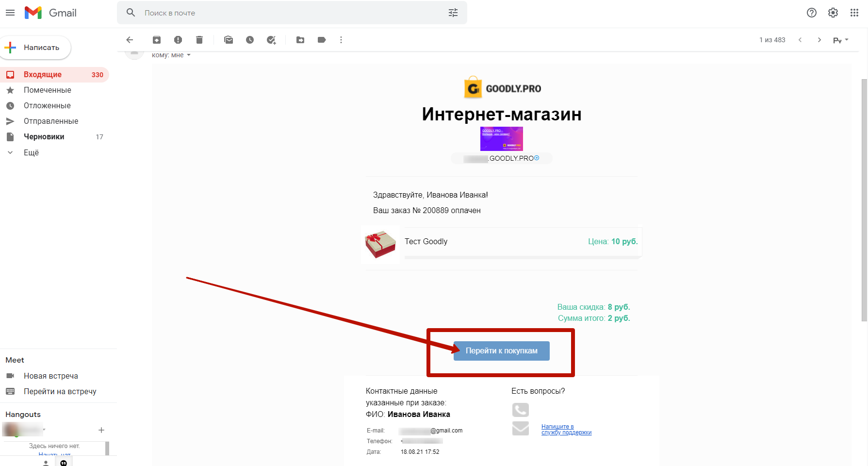The image size is (868, 466).
Task: Click the Цена: 10 руб. text
Action: tap(613, 241)
